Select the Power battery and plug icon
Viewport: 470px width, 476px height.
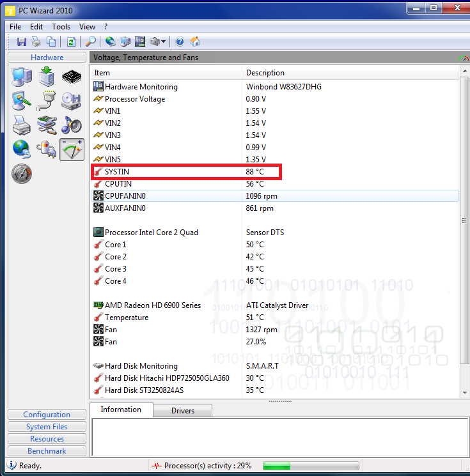(x=47, y=150)
